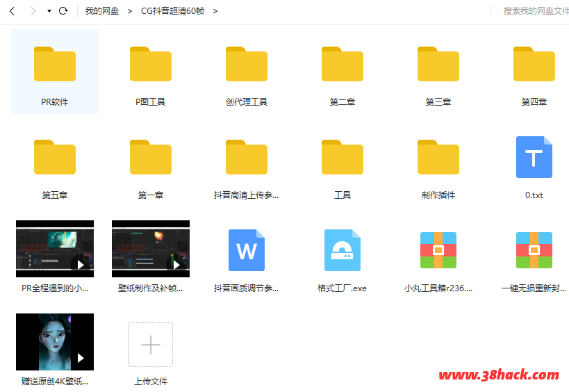Open the 第三章 folder icon
Screen dimensions: 569x392
pyautogui.click(x=438, y=64)
